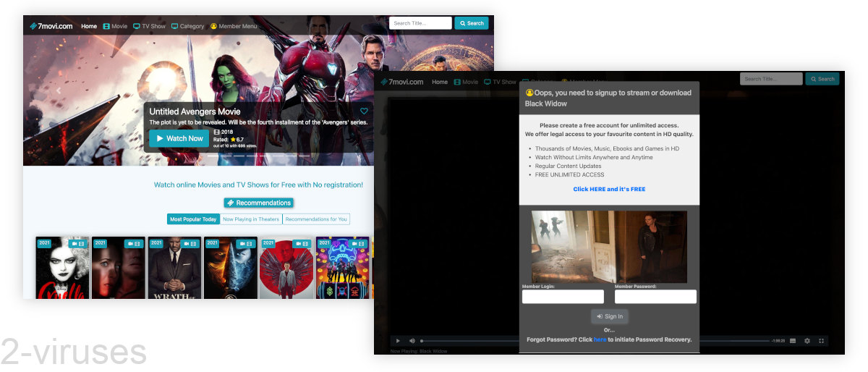Click the Watch Now button
868x372 pixels.
click(x=179, y=138)
